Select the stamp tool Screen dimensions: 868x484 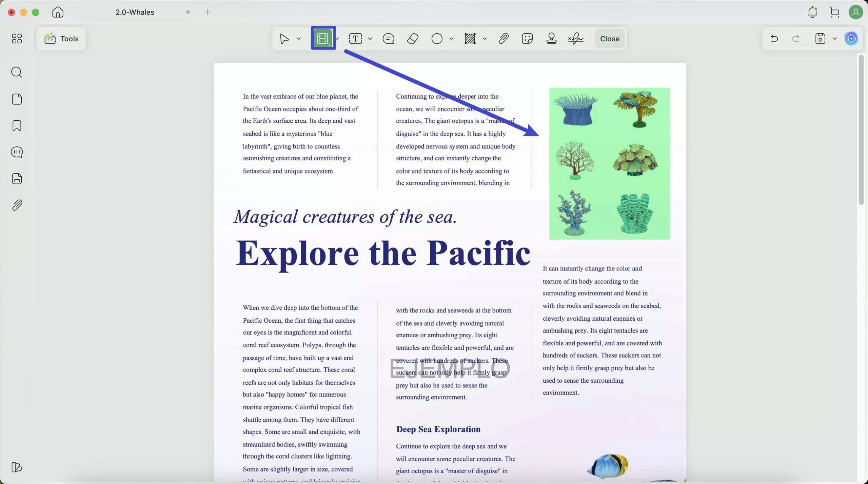[x=552, y=39]
